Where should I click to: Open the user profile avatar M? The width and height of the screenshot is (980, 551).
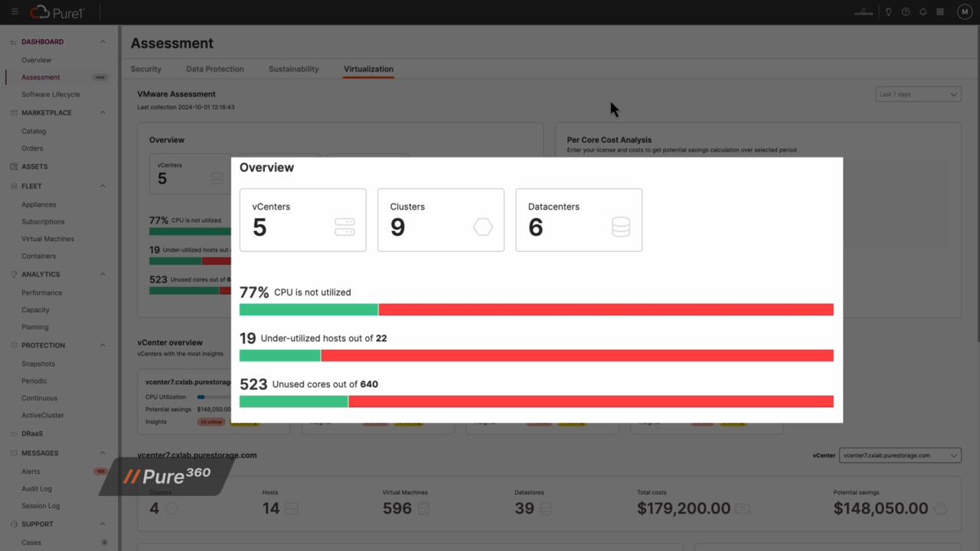click(964, 12)
